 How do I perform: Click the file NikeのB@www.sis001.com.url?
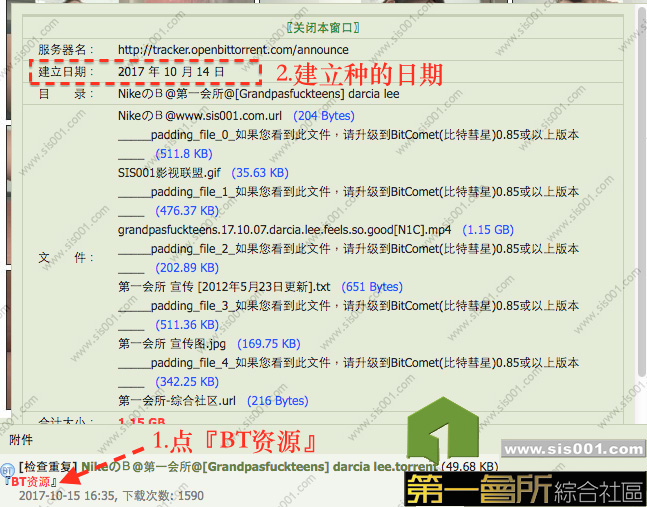tap(200, 116)
